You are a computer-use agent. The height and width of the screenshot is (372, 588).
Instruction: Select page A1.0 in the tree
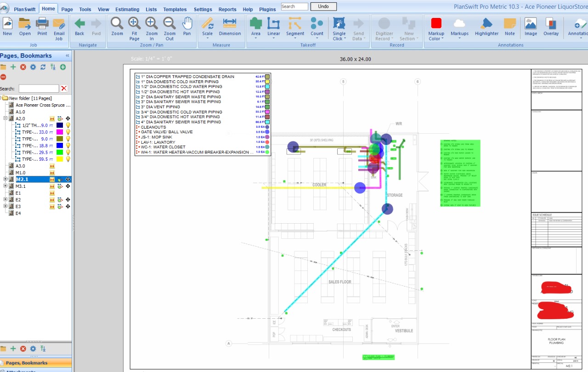pos(20,112)
